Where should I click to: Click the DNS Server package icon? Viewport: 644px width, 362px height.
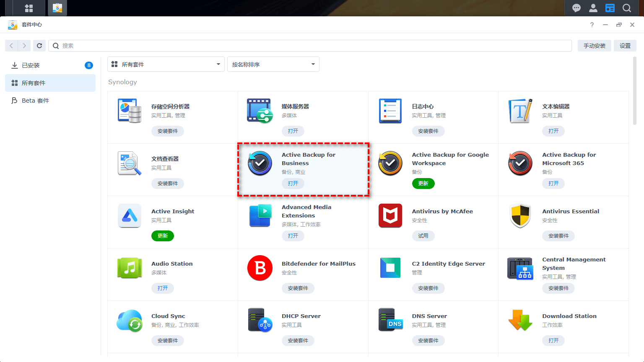click(390, 321)
